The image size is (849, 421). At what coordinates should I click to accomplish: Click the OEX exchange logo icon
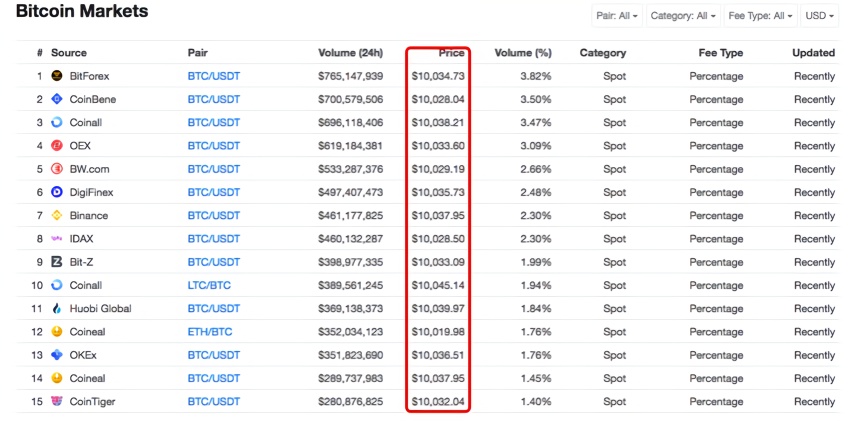coord(57,146)
